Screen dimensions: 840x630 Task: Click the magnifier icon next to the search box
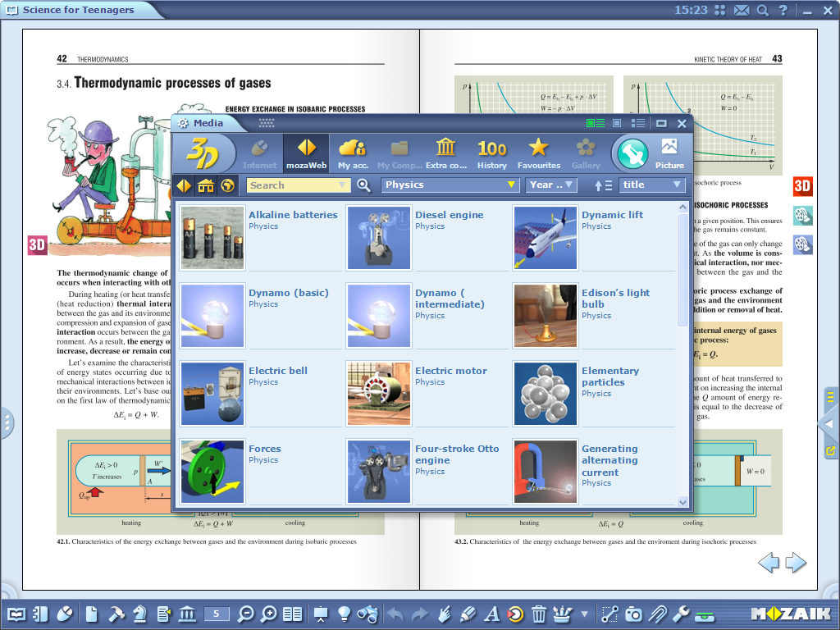(363, 185)
